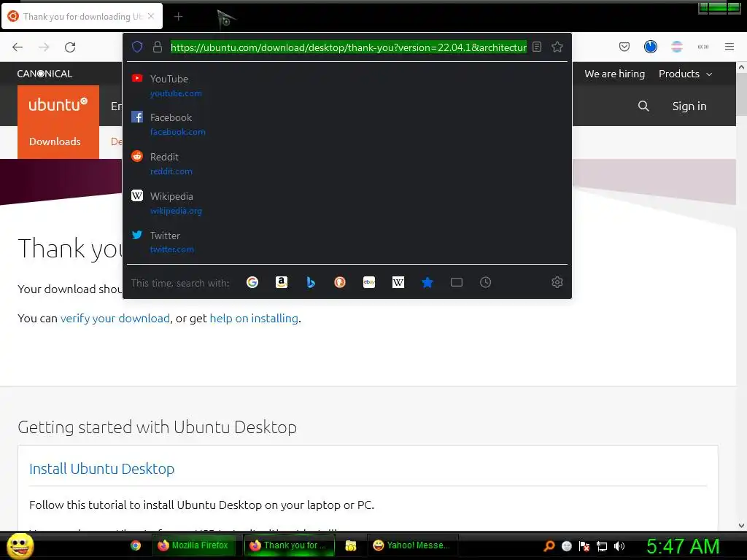Open the striped flag extension icon
Image resolution: width=747 pixels, height=560 pixels.
(x=676, y=47)
